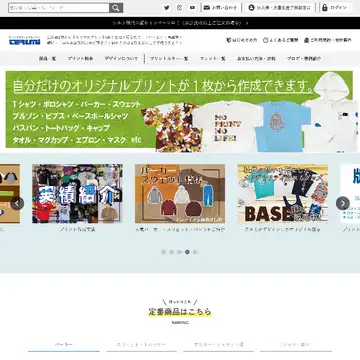Select the rightmost ranking tab (シャツ・ポロ)
This screenshot has height=360, width=360.
click(x=296, y=345)
